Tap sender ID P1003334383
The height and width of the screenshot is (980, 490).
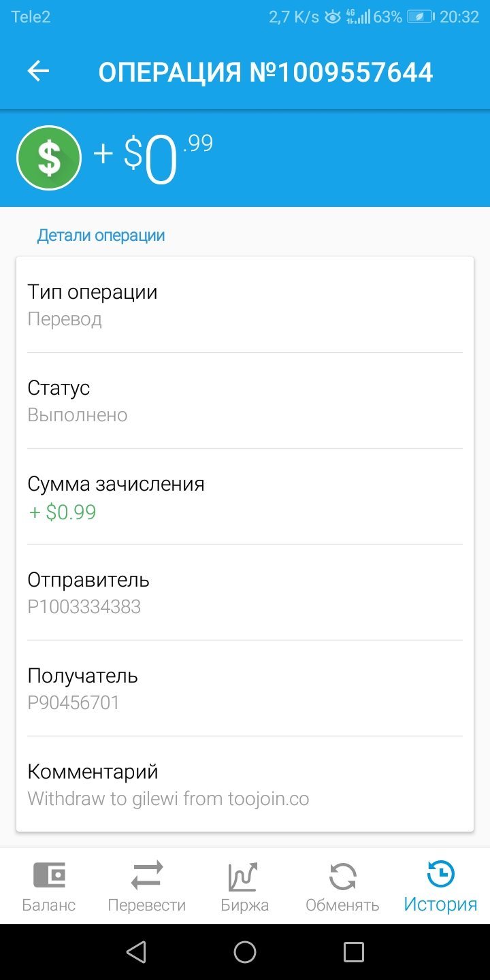[x=84, y=607]
